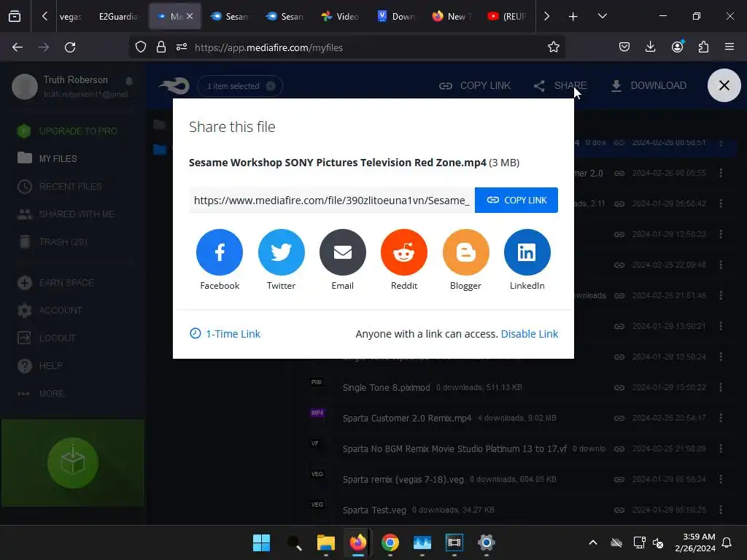Open a new browser tab with plus
747x560 pixels.
[573, 17]
